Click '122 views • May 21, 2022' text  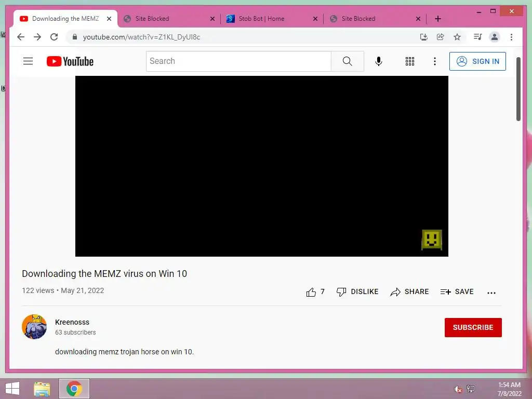coord(63,290)
